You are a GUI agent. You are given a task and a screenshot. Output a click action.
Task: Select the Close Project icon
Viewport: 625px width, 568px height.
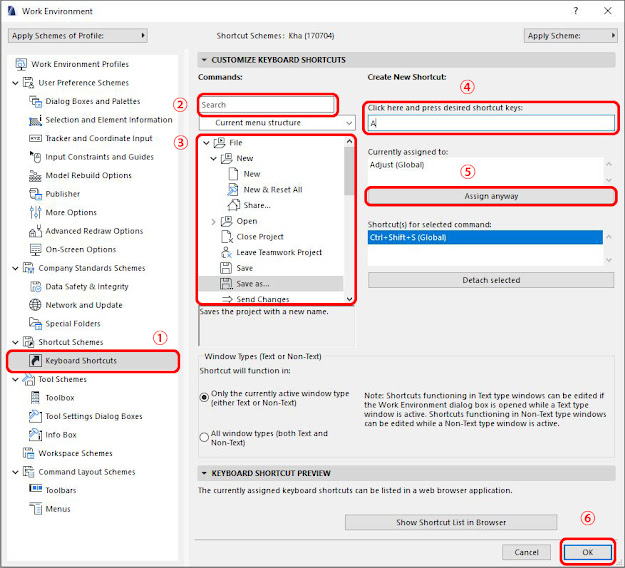point(226,236)
